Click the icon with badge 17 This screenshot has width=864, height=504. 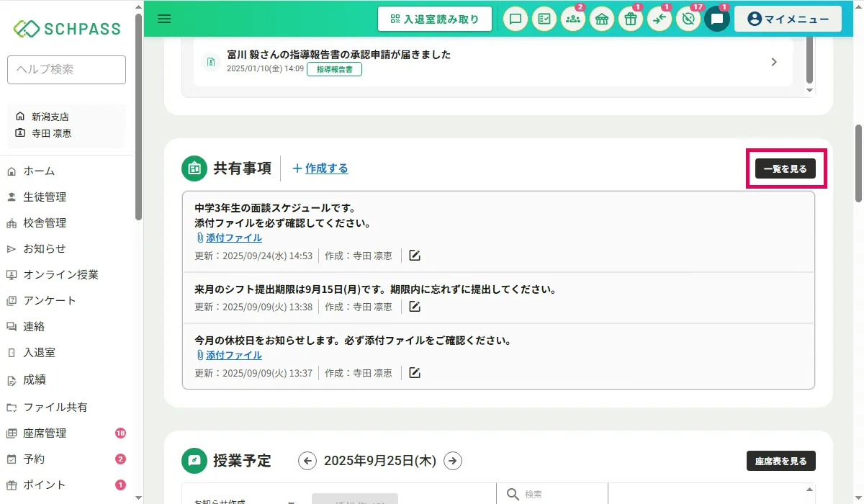click(x=688, y=19)
